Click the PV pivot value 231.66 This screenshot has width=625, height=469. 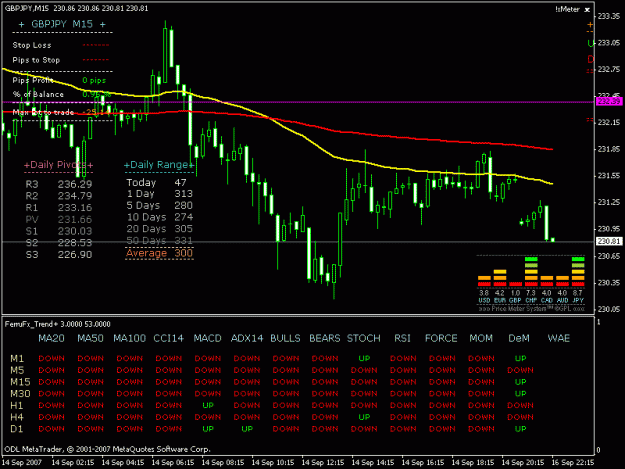(x=75, y=219)
